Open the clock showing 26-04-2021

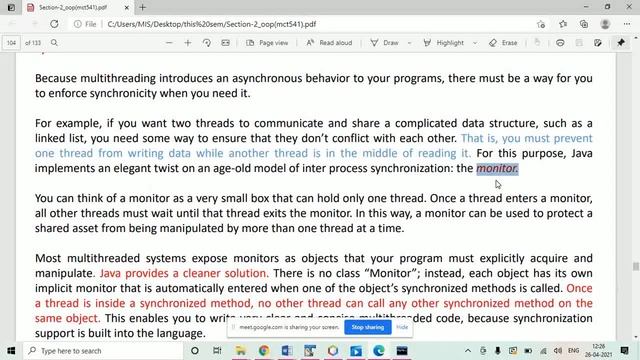coord(598,351)
